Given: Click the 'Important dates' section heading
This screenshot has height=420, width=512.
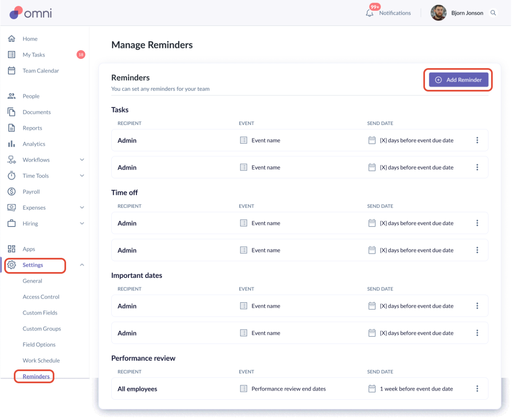Looking at the screenshot, I should point(137,275).
